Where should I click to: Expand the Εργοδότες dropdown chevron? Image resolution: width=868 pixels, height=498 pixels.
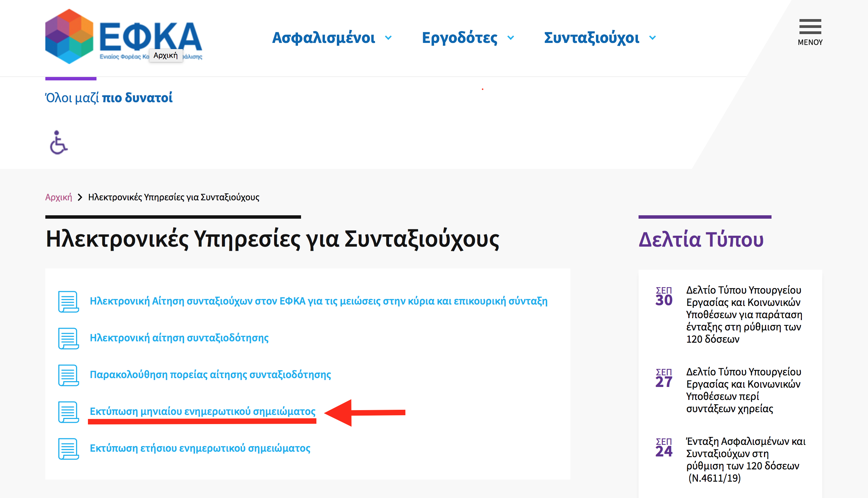(x=511, y=37)
